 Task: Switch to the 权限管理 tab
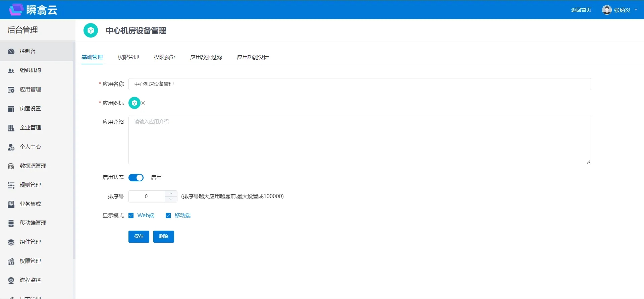coord(128,57)
